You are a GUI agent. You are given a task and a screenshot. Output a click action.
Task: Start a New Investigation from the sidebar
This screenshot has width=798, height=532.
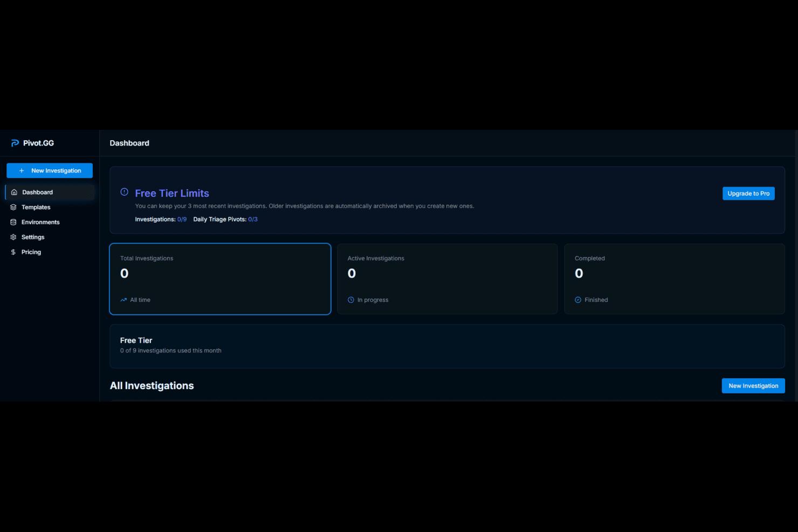pyautogui.click(x=50, y=171)
